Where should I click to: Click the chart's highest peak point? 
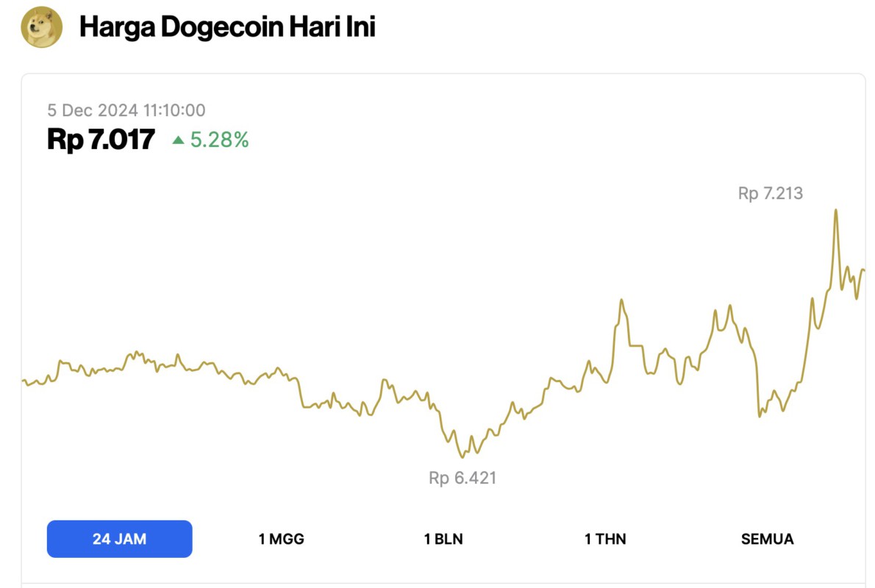coord(836,210)
